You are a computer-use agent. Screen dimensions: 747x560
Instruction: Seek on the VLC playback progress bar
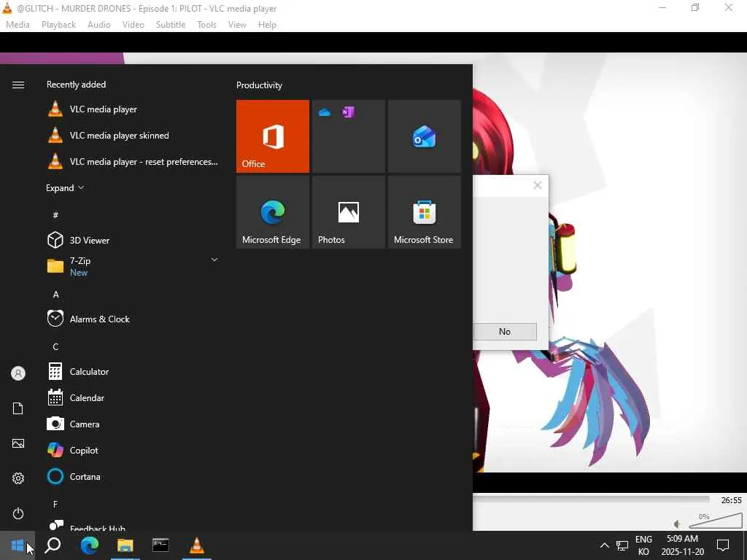pos(591,499)
